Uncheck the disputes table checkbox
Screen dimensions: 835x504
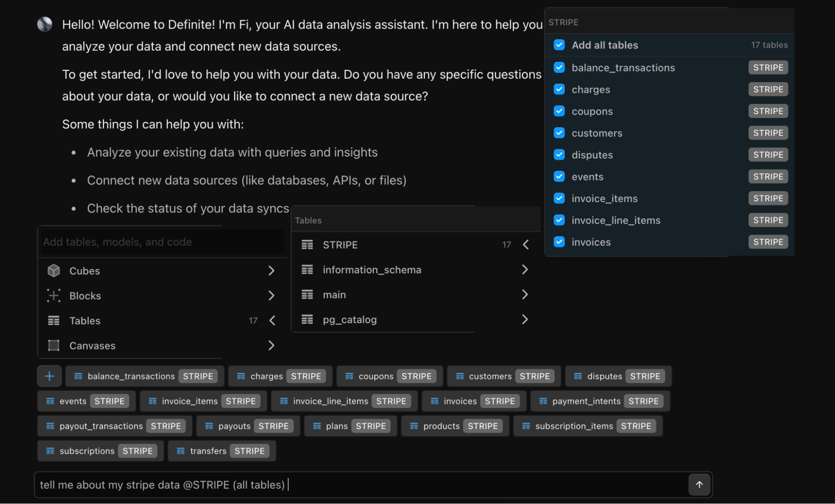point(559,155)
